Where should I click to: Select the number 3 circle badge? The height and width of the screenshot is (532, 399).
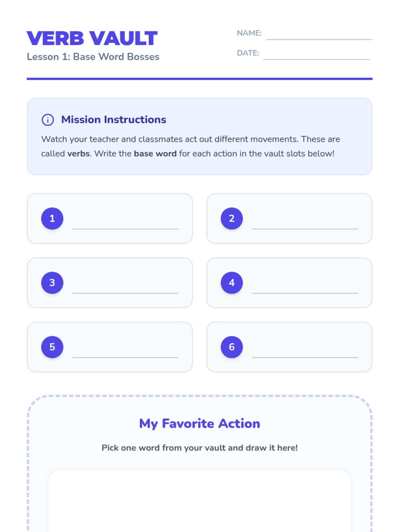click(x=52, y=283)
